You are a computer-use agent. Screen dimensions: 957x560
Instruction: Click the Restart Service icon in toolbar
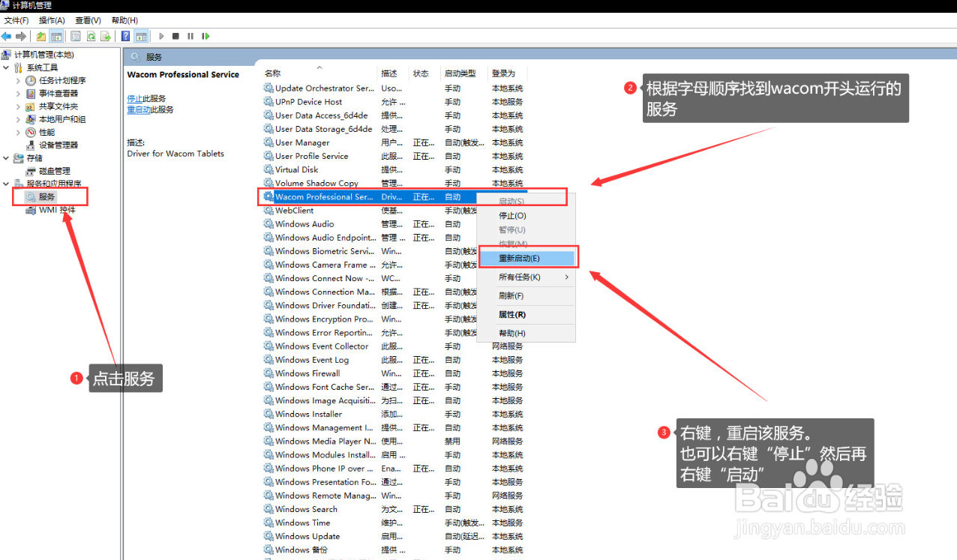pos(205,36)
